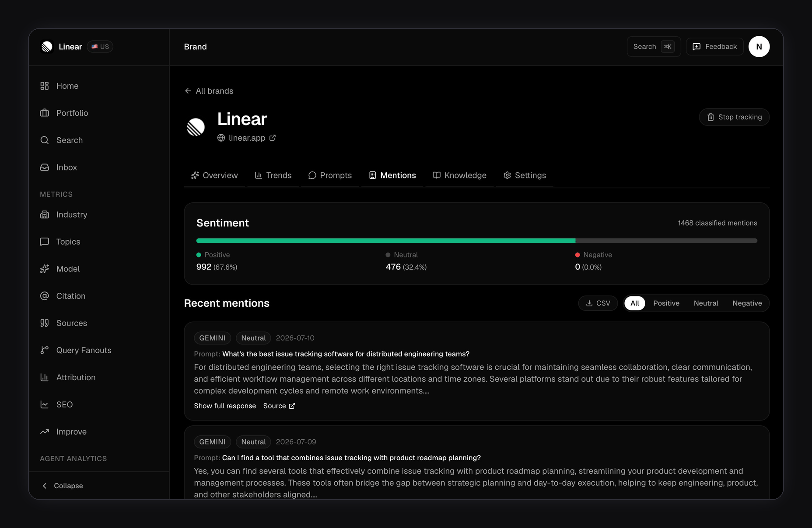Click the date 2026-07-09
Image resolution: width=812 pixels, height=528 pixels.
click(296, 442)
